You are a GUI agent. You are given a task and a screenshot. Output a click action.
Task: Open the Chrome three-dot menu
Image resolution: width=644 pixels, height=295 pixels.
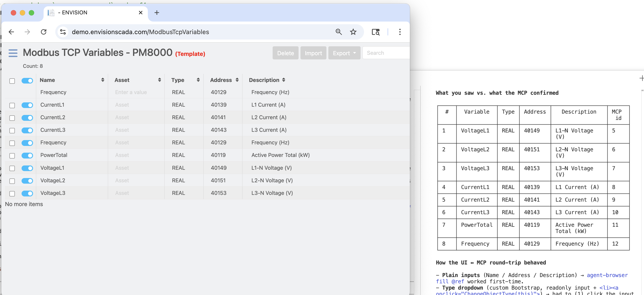(400, 32)
